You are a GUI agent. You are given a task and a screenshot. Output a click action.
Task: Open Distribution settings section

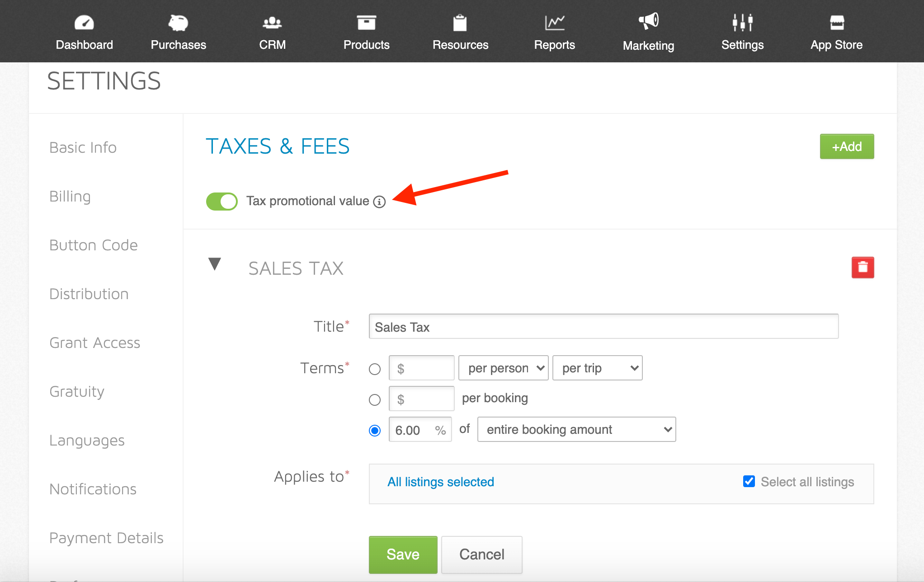[89, 294]
